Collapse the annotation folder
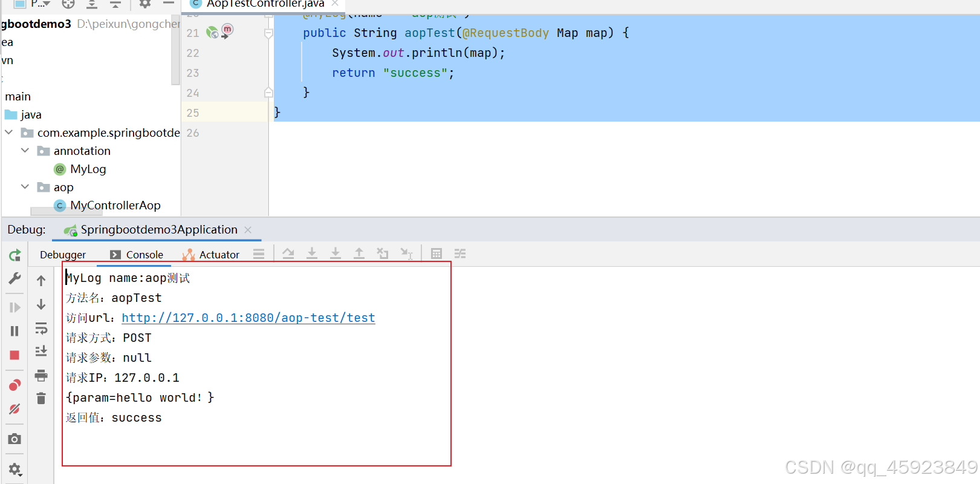Screen dimensions: 980x484 [25, 151]
